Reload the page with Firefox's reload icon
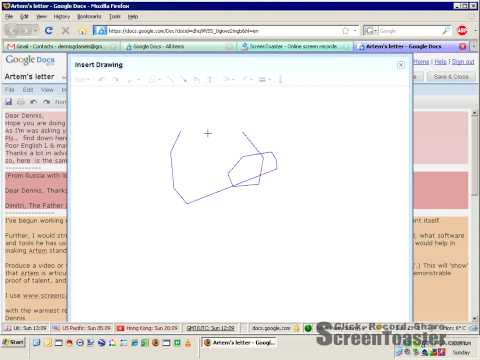Viewport: 480px width, 360px height. tap(49, 31)
